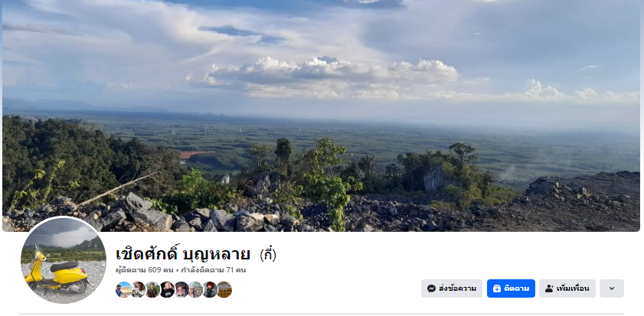The height and width of the screenshot is (316, 644).
Task: Follow this profile with the blue ติดตาม button
Action: [x=511, y=288]
